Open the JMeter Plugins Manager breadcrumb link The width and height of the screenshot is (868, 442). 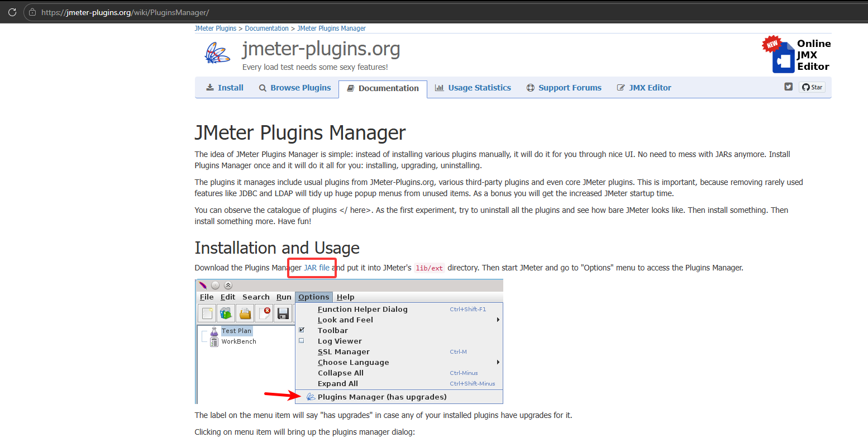click(x=331, y=28)
